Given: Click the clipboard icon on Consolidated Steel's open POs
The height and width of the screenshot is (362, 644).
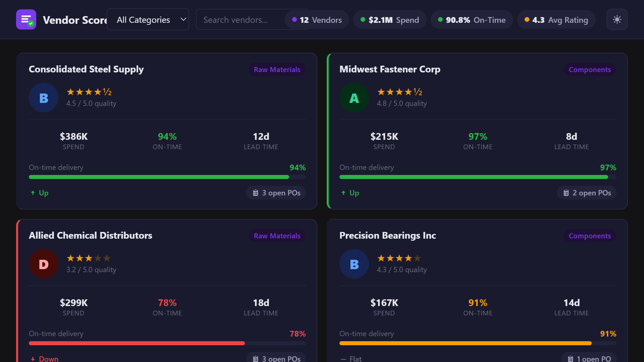Looking at the screenshot, I should click(256, 193).
